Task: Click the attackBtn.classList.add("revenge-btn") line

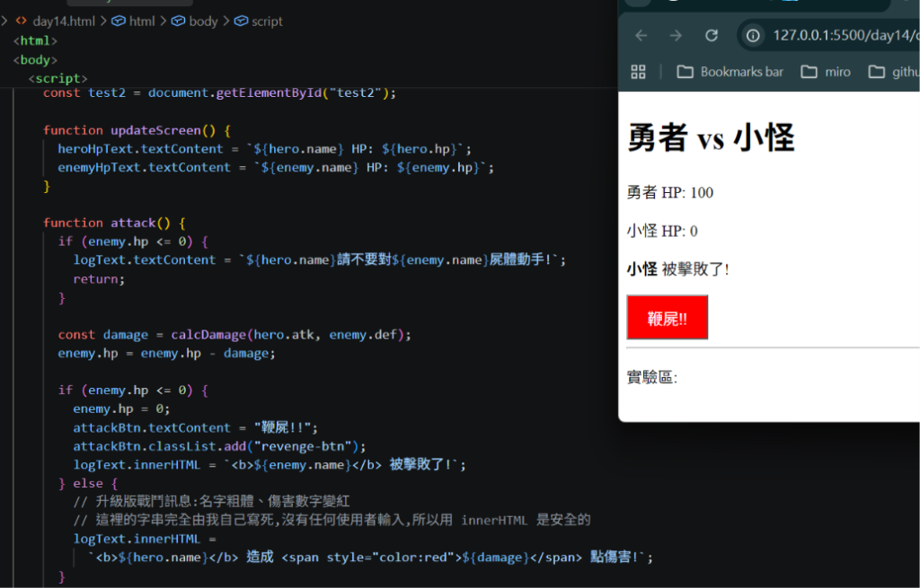Action: click(219, 446)
